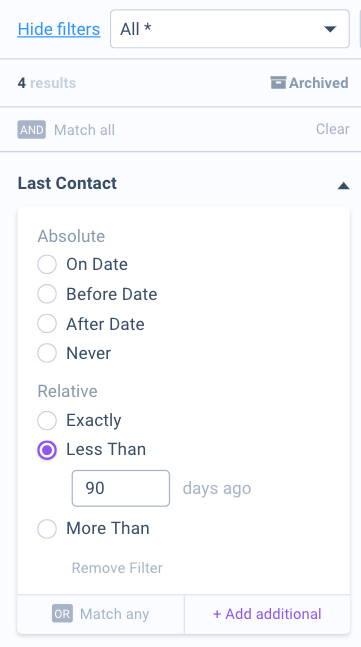Switch to Match any
The height and width of the screenshot is (647, 361).
pos(101,614)
